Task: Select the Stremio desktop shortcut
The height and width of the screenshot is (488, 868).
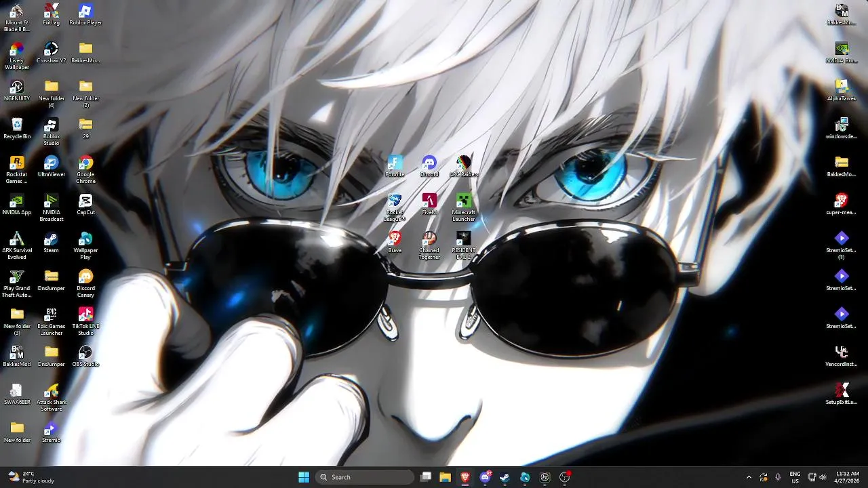Action: 51,432
